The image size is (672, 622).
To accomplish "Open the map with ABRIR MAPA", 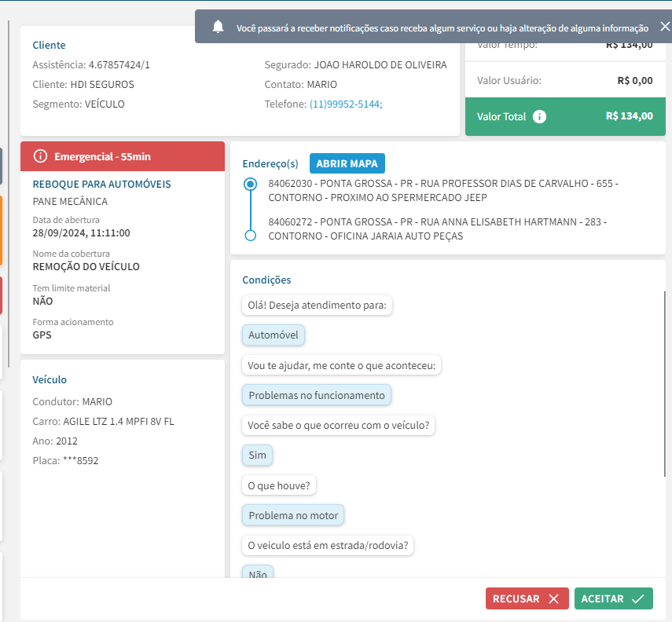I will pyautogui.click(x=347, y=163).
